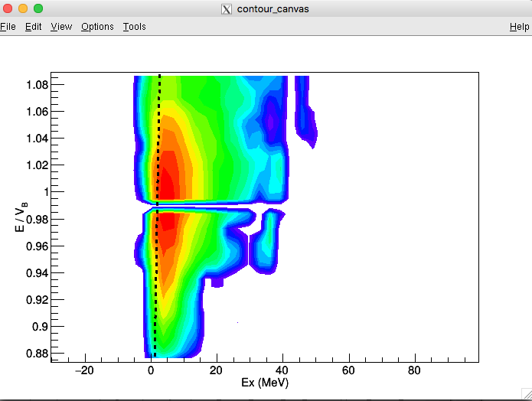Open the View menu

61,27
